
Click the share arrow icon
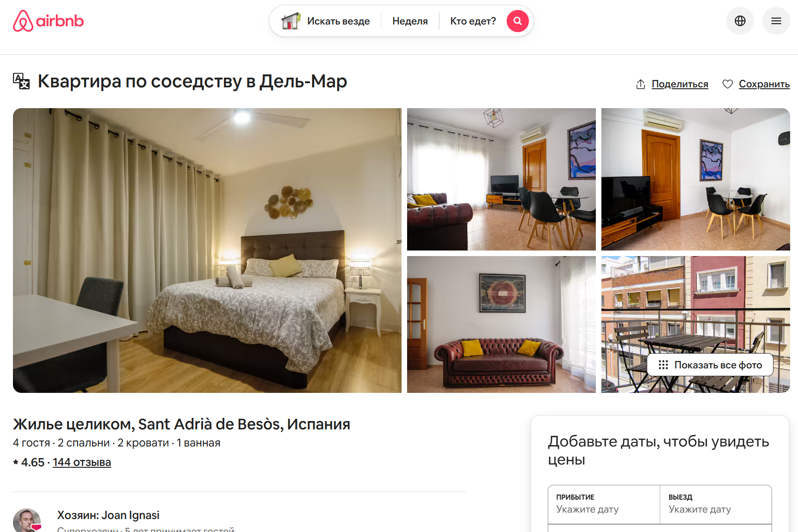[x=641, y=84]
